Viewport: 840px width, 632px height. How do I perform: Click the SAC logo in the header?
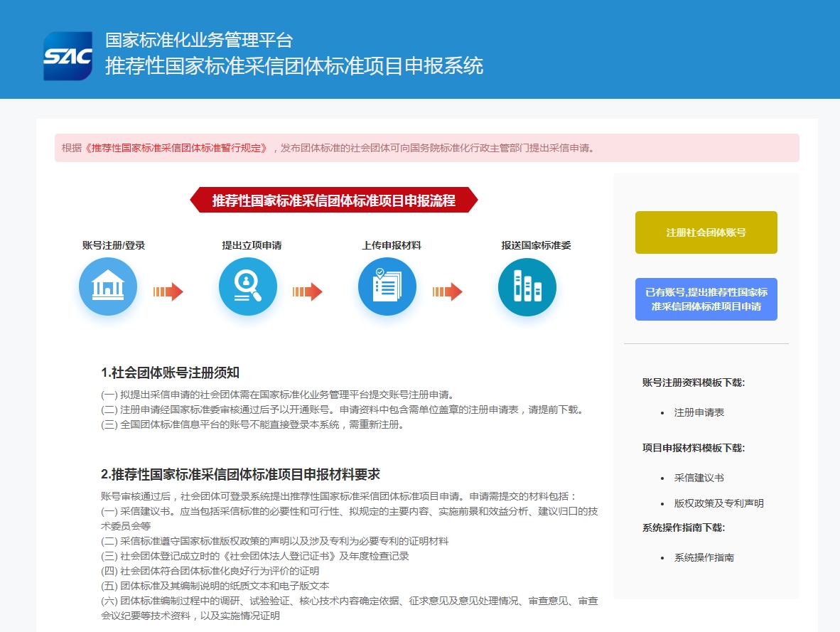68,56
